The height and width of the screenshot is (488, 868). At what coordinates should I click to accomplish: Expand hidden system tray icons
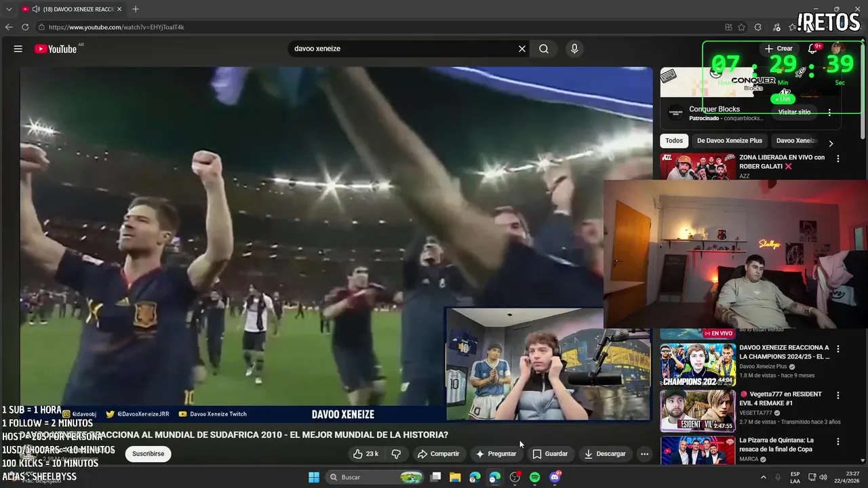(762, 477)
